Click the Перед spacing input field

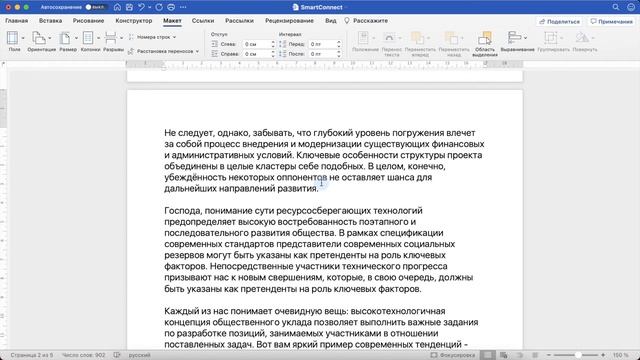(x=322, y=44)
